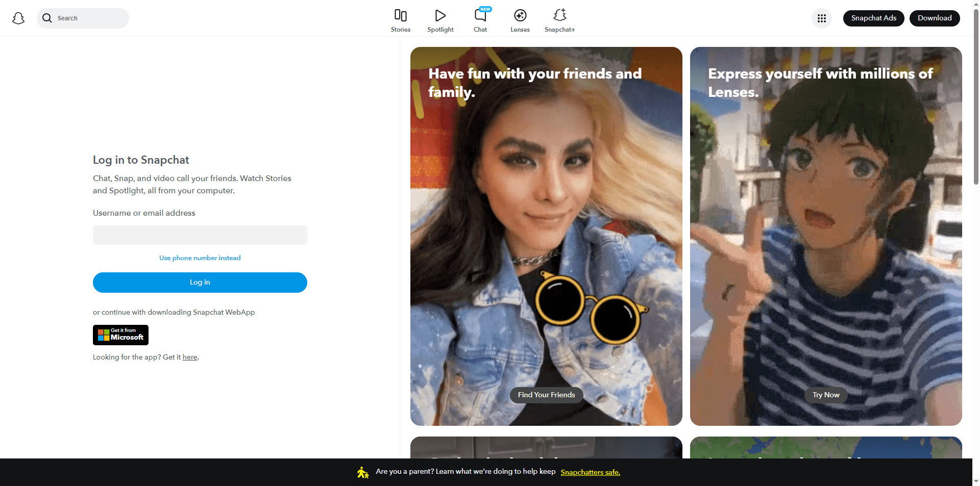
Task: Click Use phone number instead link
Action: tap(200, 258)
